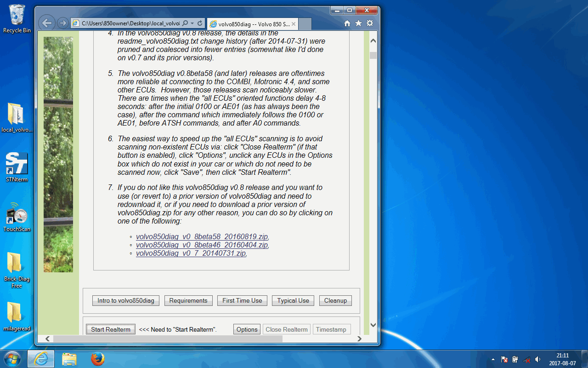Open Favorites via the star icon
This screenshot has width=588, height=368.
coord(358,23)
